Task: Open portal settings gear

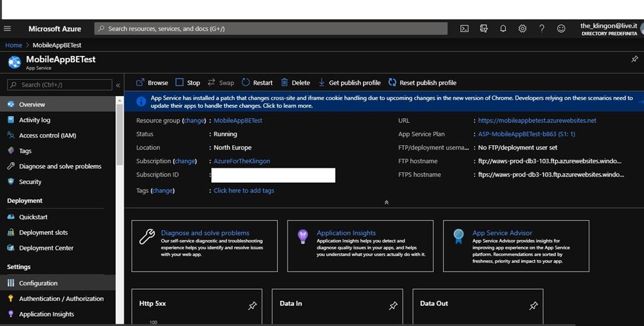Action: (x=522, y=29)
